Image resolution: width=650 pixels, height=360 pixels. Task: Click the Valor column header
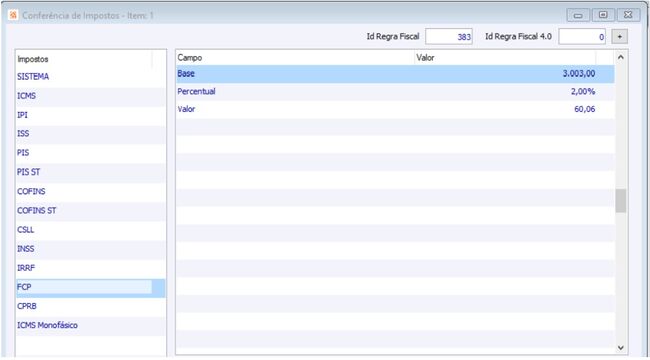click(505, 58)
